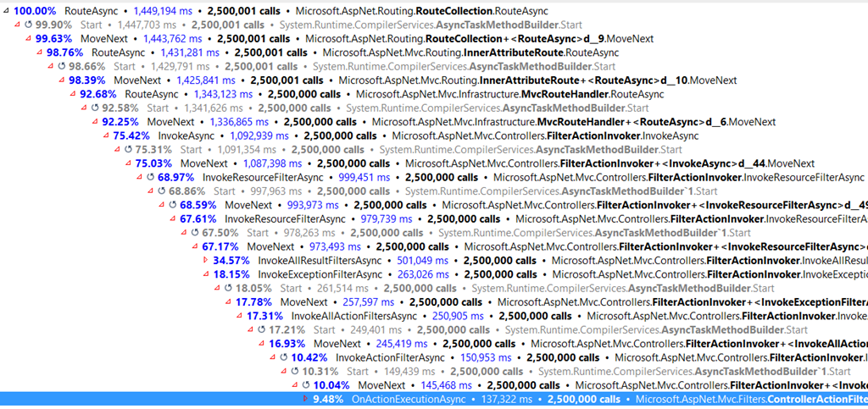Click the recursion icon on the 68.97% InvokeResourceFilterAsync row
868x409 pixels.
pos(151,178)
